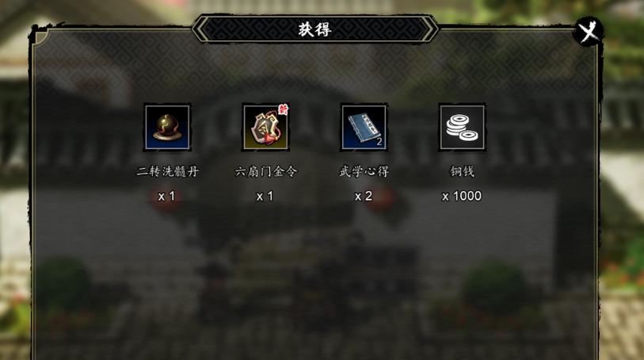Click the 六扇门金令 item name
Image resolution: width=644 pixels, height=360 pixels.
[265, 171]
